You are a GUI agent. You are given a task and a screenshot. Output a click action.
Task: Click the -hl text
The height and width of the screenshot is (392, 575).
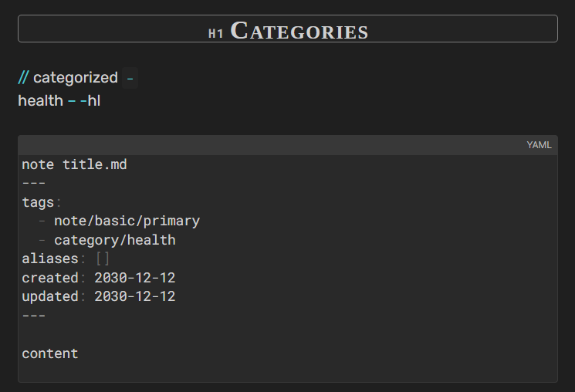point(90,100)
